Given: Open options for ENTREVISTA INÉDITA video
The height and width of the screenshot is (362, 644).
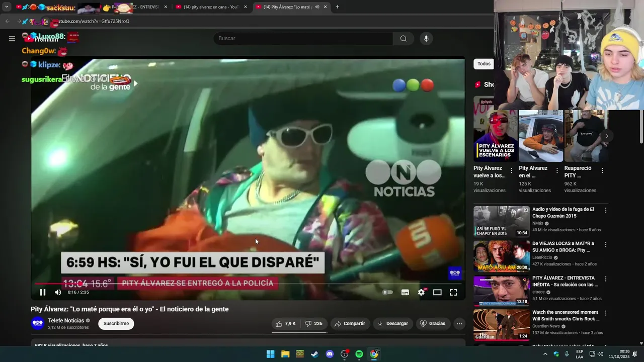Looking at the screenshot, I should [606, 279].
